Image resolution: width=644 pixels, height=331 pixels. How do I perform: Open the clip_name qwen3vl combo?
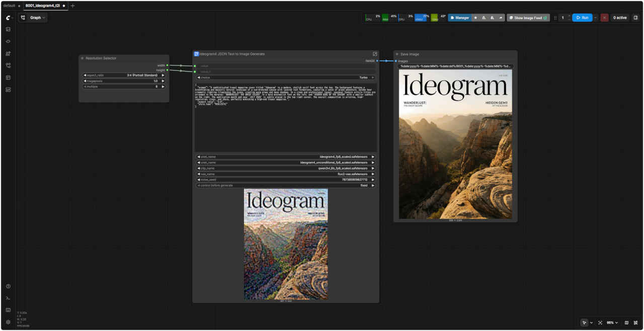pos(286,168)
